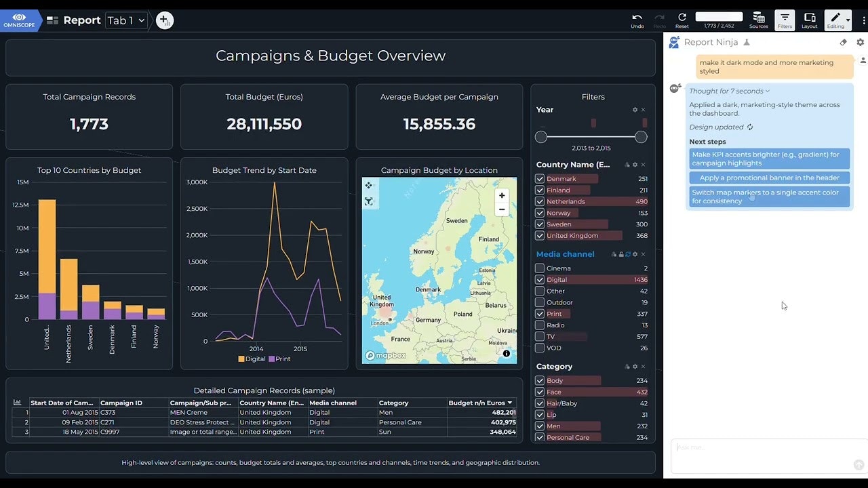This screenshot has width=868, height=488.
Task: Toggle the Print legend entry in trend chart
Action: pos(279,359)
